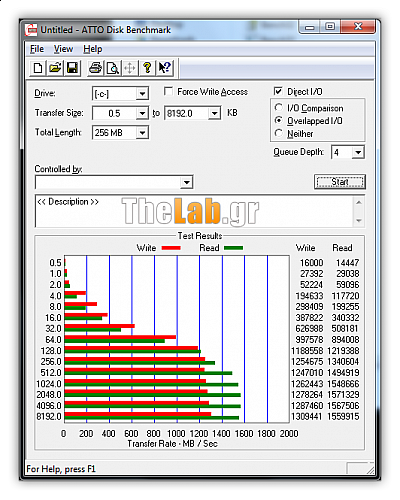The width and height of the screenshot is (400, 500).
Task: Click the Start benchmark button
Action: (x=340, y=182)
